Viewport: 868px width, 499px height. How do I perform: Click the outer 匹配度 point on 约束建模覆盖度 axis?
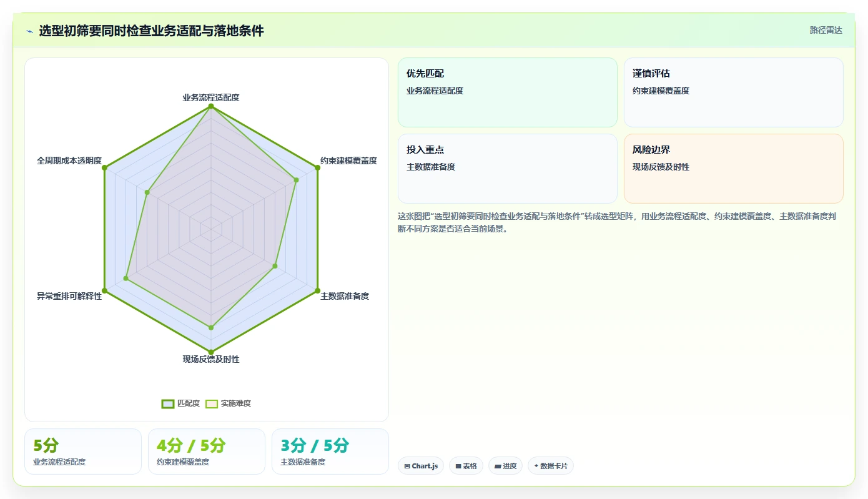tap(317, 167)
